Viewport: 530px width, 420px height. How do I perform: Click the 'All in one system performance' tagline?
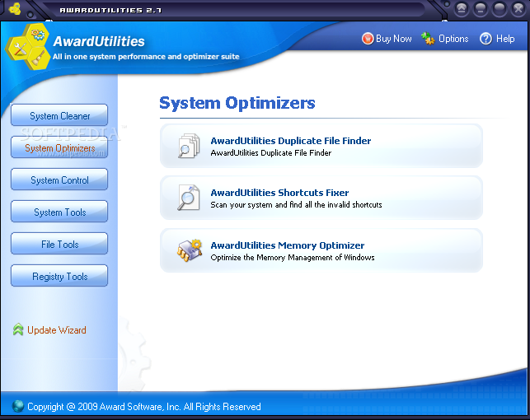pos(146,56)
